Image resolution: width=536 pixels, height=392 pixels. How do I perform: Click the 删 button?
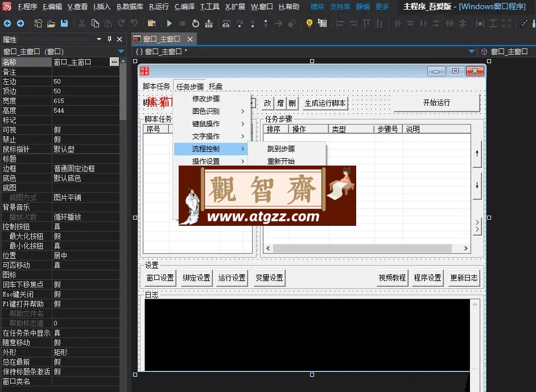point(292,103)
